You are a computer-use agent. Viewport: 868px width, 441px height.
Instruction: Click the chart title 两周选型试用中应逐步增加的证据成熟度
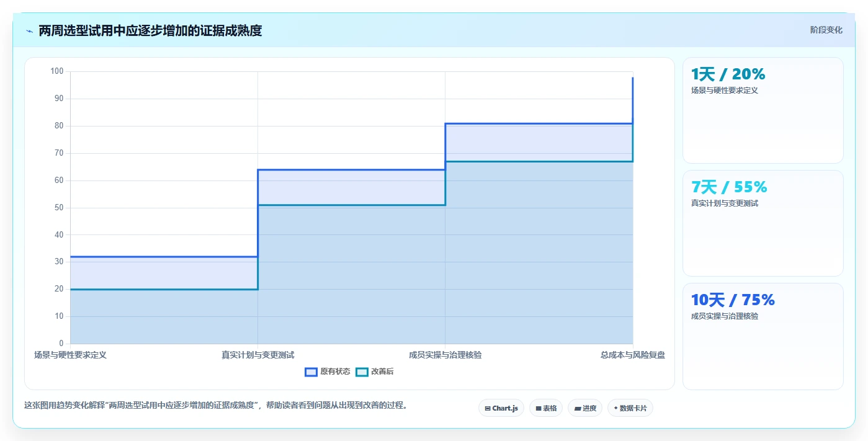[x=150, y=30]
